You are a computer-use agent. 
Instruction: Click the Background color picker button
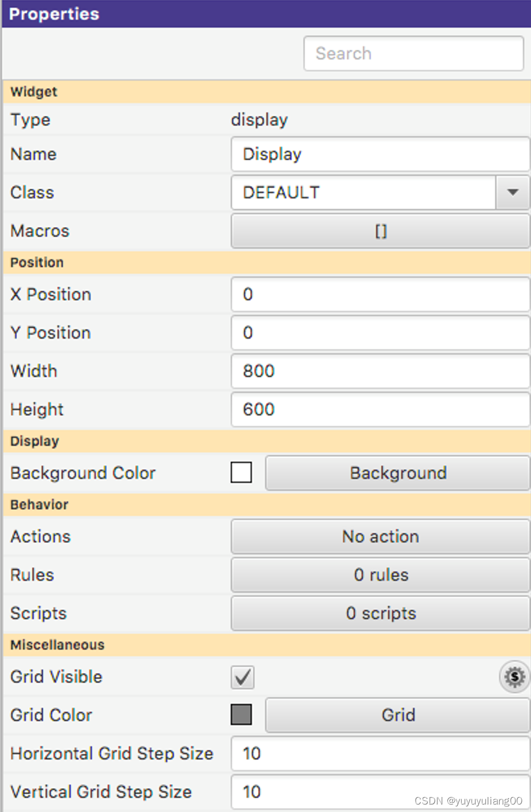tap(397, 473)
